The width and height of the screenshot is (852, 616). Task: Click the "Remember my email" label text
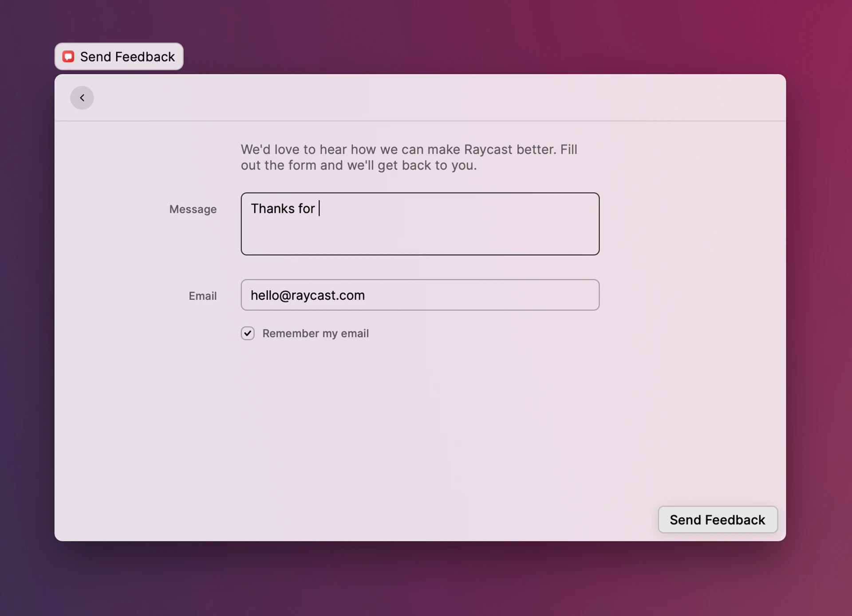pos(315,334)
